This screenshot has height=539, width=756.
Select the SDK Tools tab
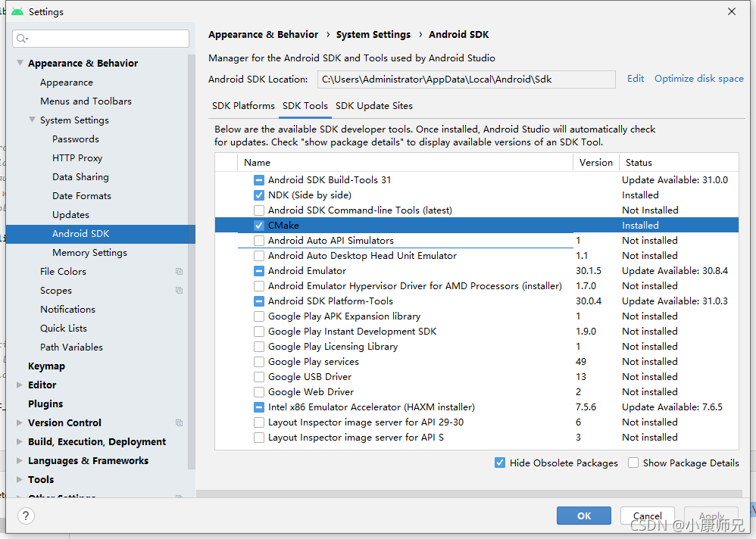tap(305, 106)
